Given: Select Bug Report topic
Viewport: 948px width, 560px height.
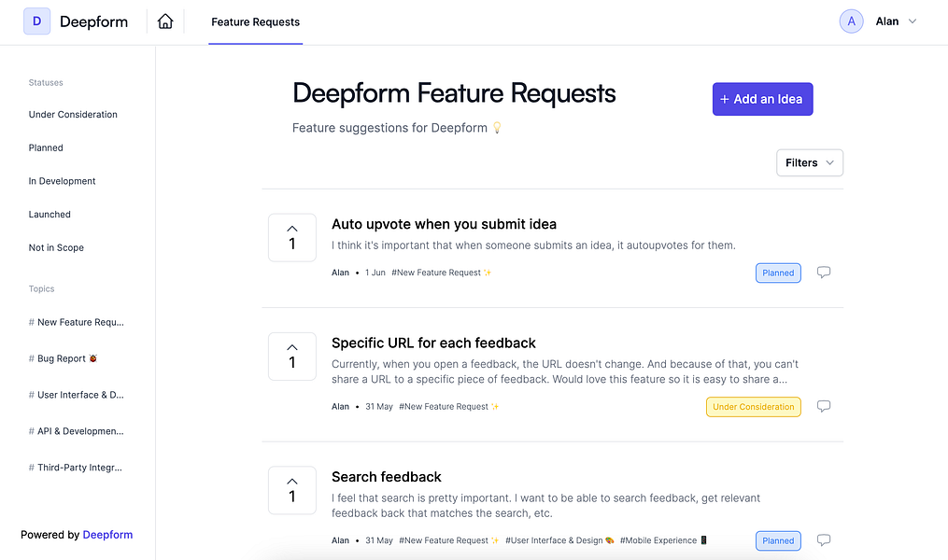Looking at the screenshot, I should (x=63, y=358).
